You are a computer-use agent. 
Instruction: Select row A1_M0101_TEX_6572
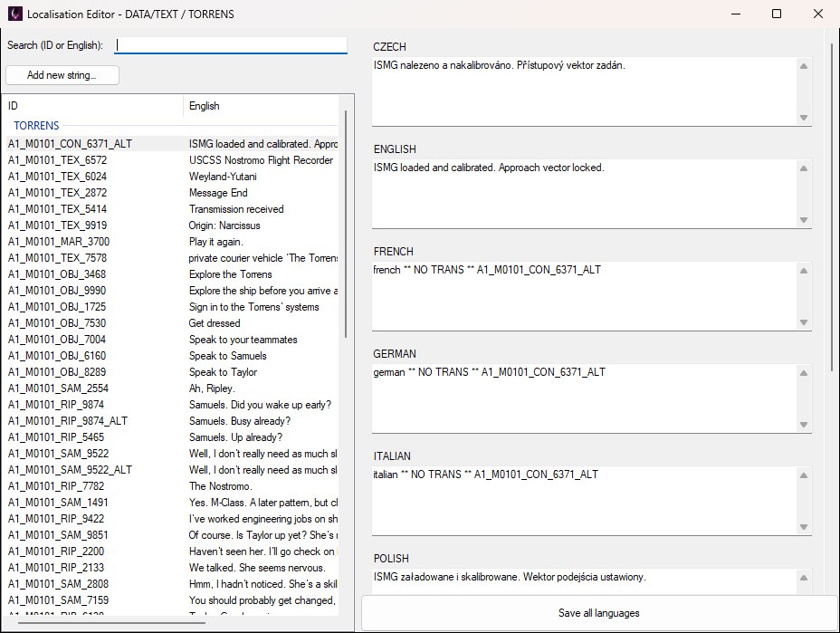[x=171, y=160]
